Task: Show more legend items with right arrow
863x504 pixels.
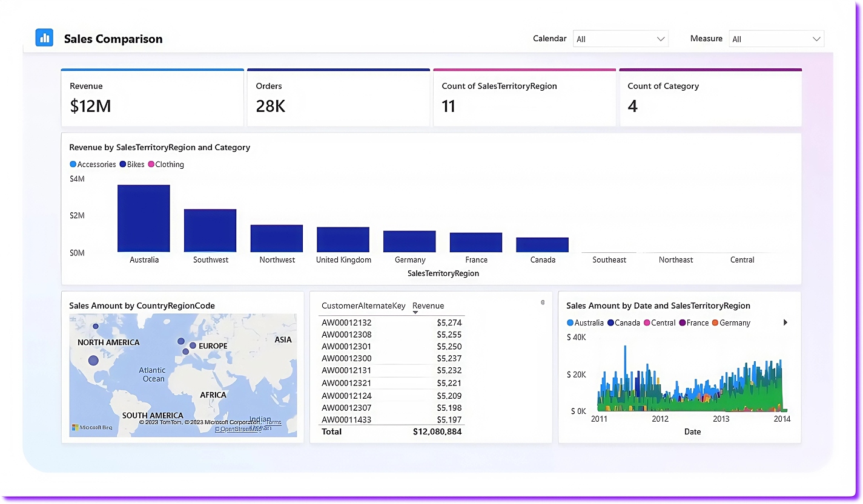Action: pyautogui.click(x=785, y=322)
